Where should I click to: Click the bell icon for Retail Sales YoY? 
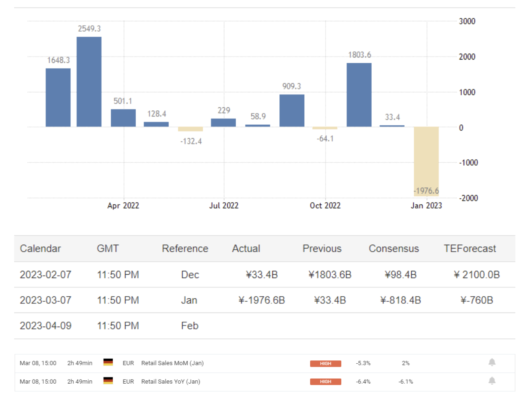(492, 381)
